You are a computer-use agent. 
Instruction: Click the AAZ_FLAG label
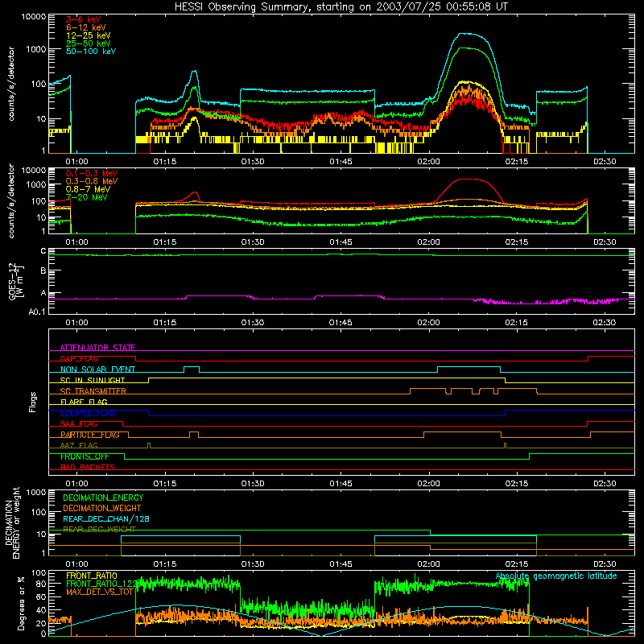(x=79, y=445)
